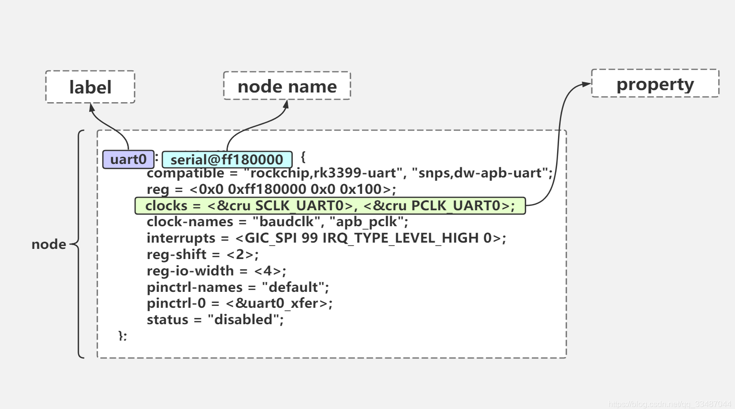Click the 'property' dashed box

(x=655, y=83)
